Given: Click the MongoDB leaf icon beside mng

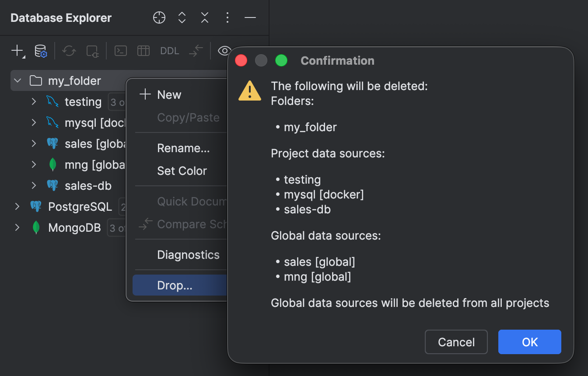Looking at the screenshot, I should coord(53,164).
